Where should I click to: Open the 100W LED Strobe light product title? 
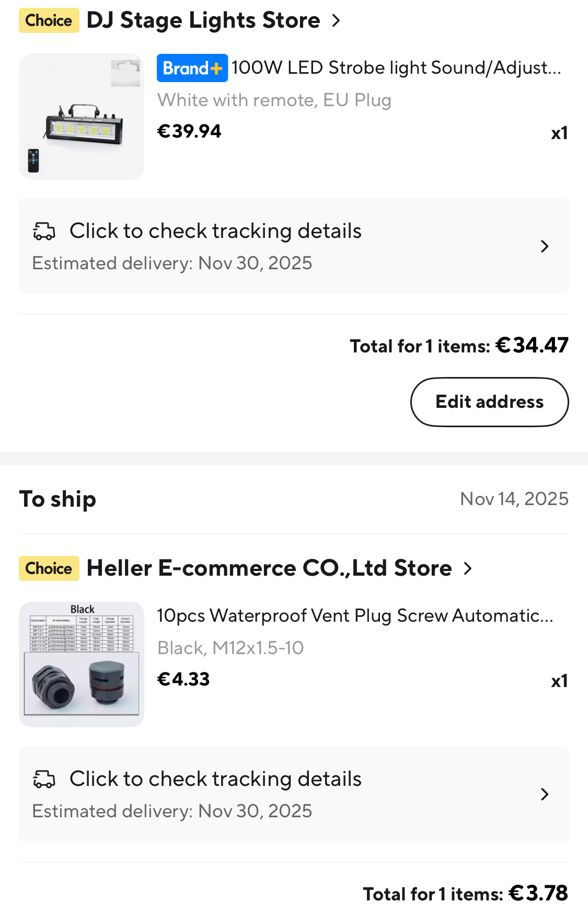click(396, 68)
